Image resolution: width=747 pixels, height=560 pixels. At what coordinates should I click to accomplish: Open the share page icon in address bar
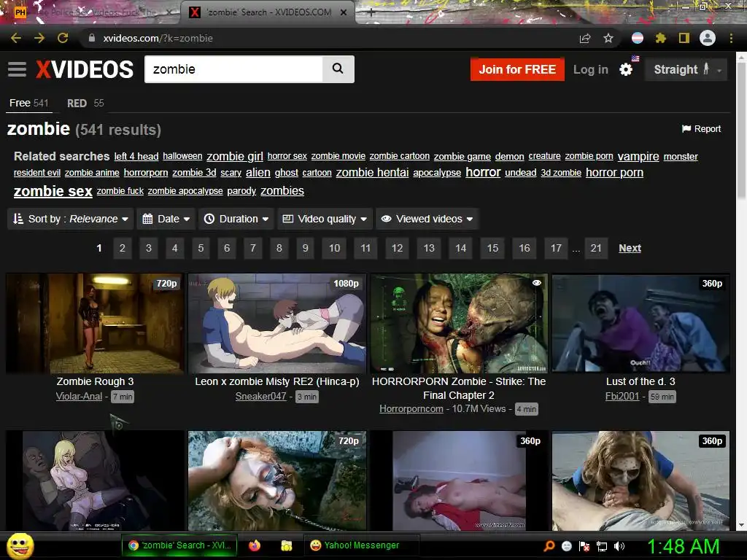coord(585,38)
